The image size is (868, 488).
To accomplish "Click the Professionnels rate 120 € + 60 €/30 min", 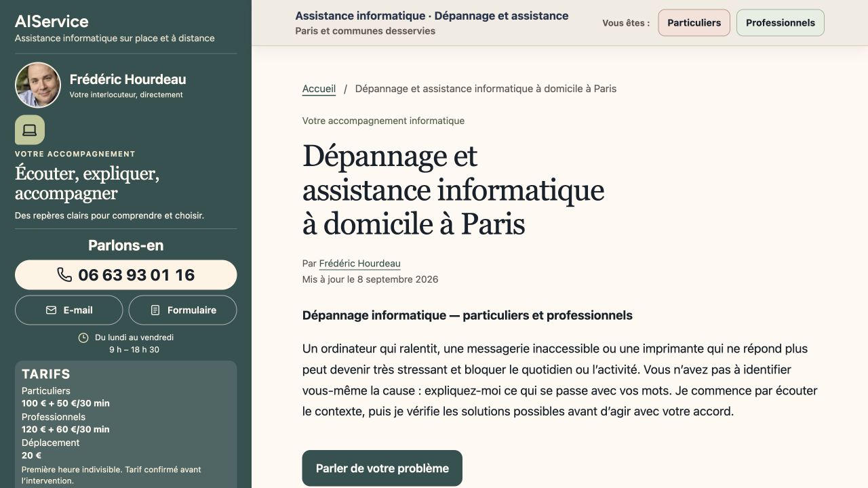I will [x=66, y=429].
